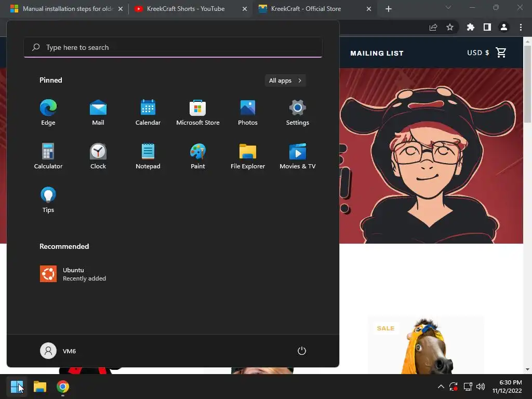Viewport: 532px width, 399px height.
Task: Change currency from USD $
Action: (478, 52)
